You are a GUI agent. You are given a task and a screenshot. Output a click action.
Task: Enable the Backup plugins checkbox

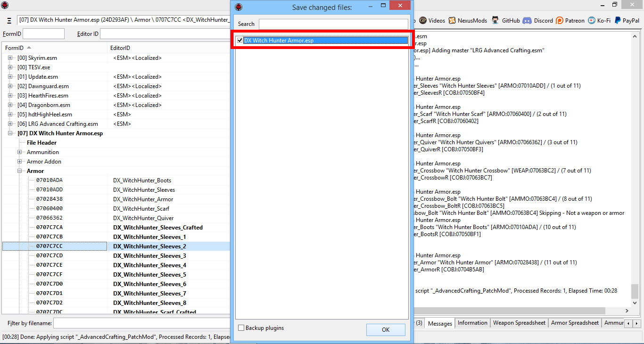point(241,328)
